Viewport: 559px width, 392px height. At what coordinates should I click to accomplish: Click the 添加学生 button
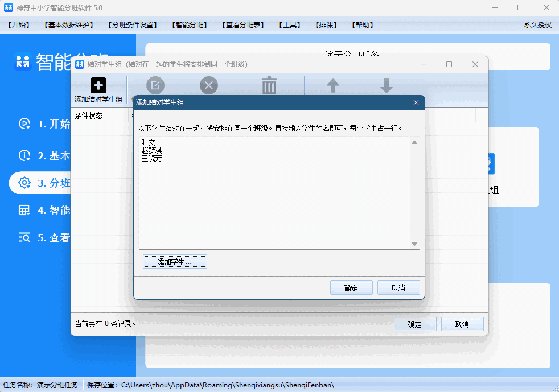[x=175, y=261]
